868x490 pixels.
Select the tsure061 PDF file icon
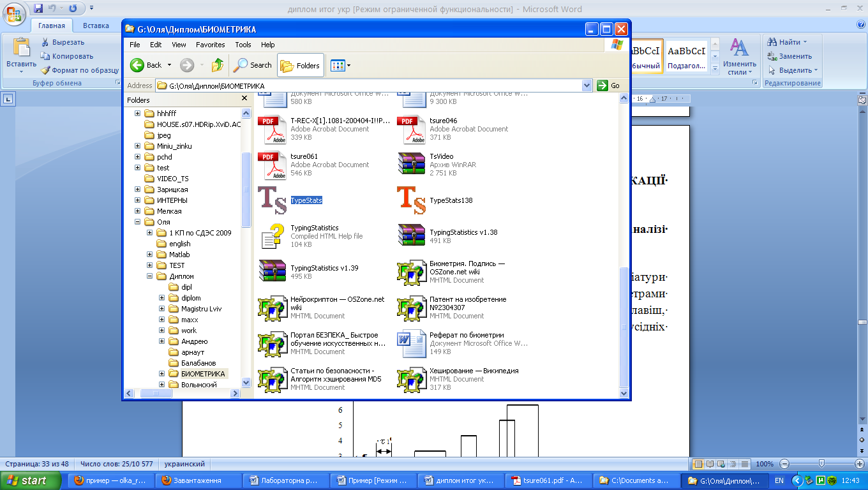(273, 165)
